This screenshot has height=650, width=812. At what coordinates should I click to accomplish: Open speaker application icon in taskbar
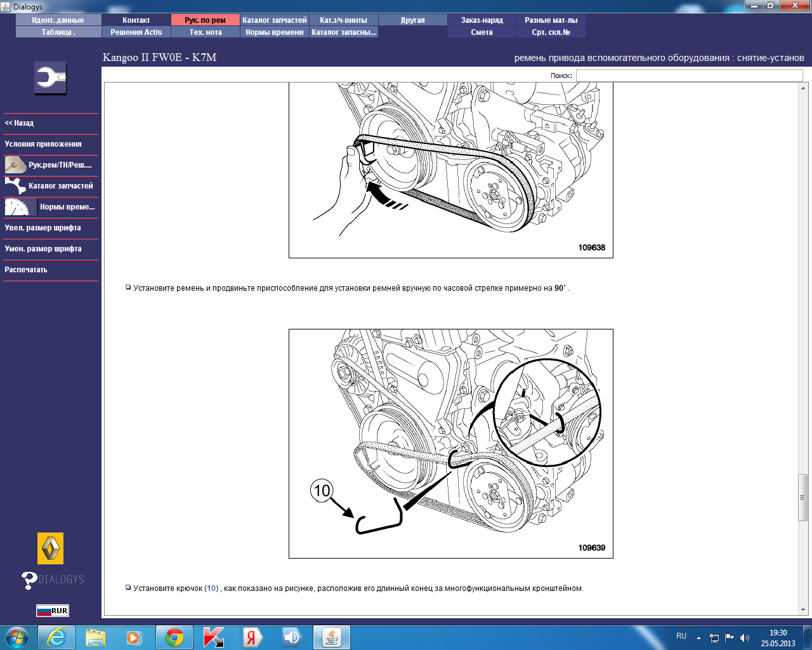[x=292, y=637]
